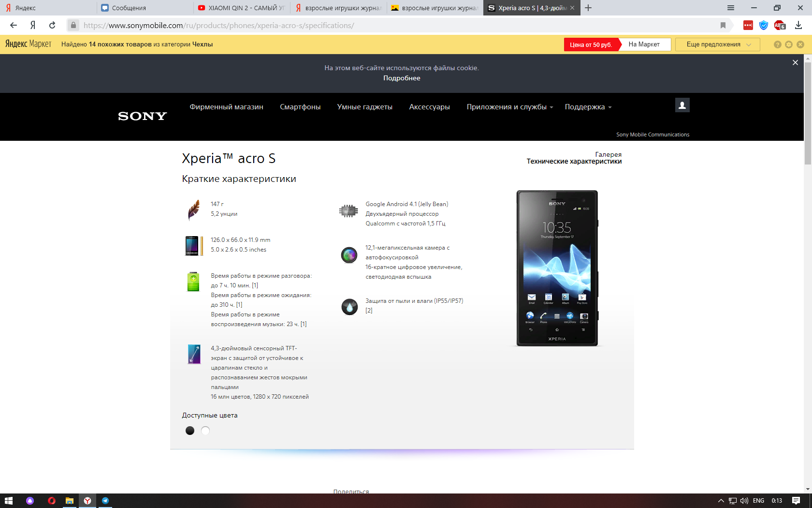This screenshot has height=508, width=812.
Task: Click footnote [2] under IP55/IP57
Action: click(x=369, y=311)
